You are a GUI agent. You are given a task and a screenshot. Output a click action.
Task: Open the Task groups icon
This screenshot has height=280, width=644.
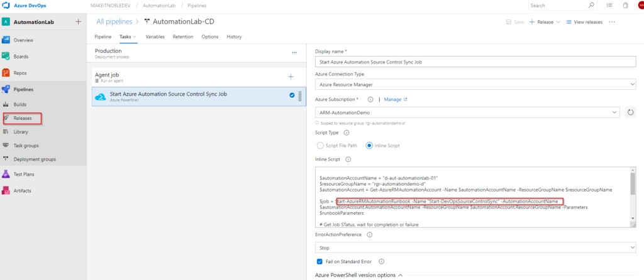click(x=6, y=146)
